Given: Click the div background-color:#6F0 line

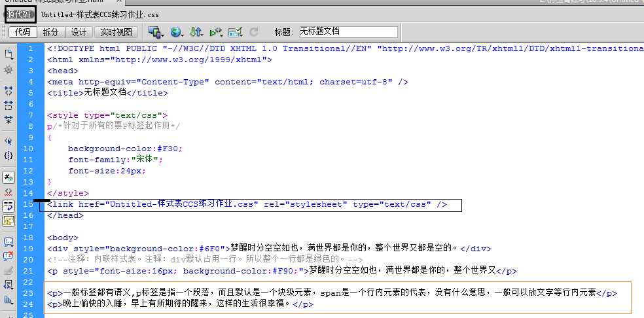Looking at the screenshot, I should [269, 249].
